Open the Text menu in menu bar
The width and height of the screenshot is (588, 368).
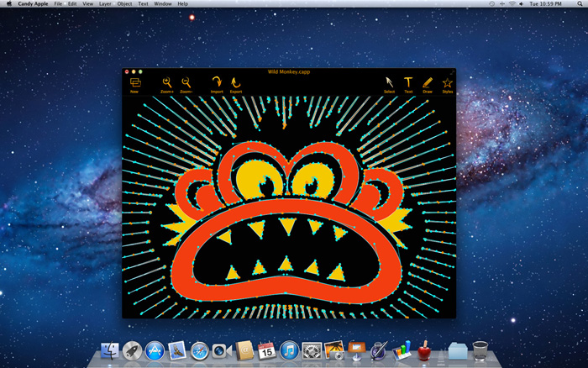(143, 3)
